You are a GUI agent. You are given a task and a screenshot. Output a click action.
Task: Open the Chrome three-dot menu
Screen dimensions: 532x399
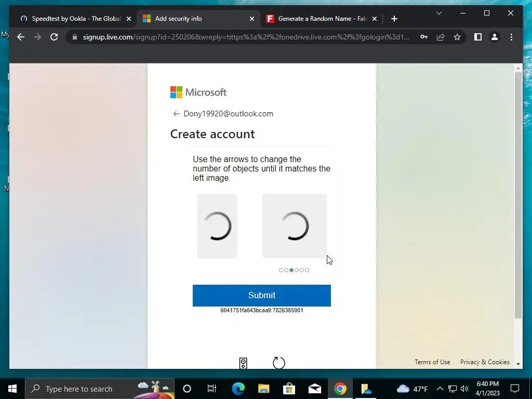tap(511, 37)
